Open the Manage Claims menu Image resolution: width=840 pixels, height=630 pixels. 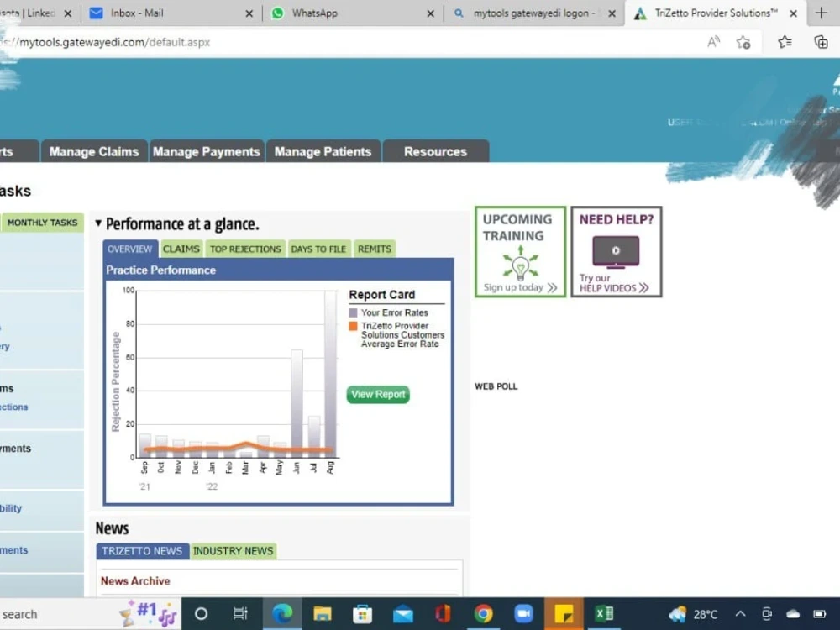pyautogui.click(x=94, y=151)
